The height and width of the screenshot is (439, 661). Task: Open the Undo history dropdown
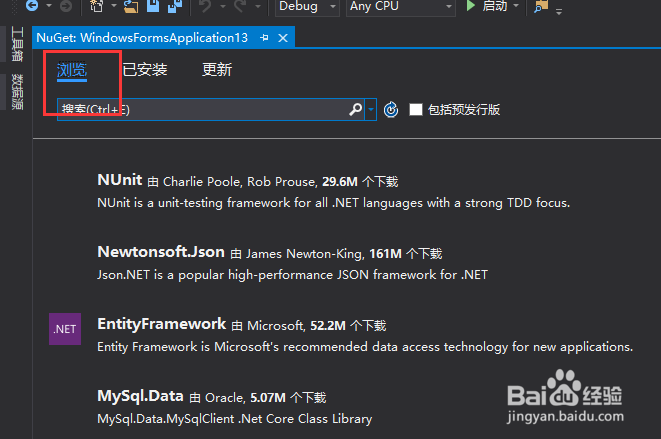coord(223,6)
